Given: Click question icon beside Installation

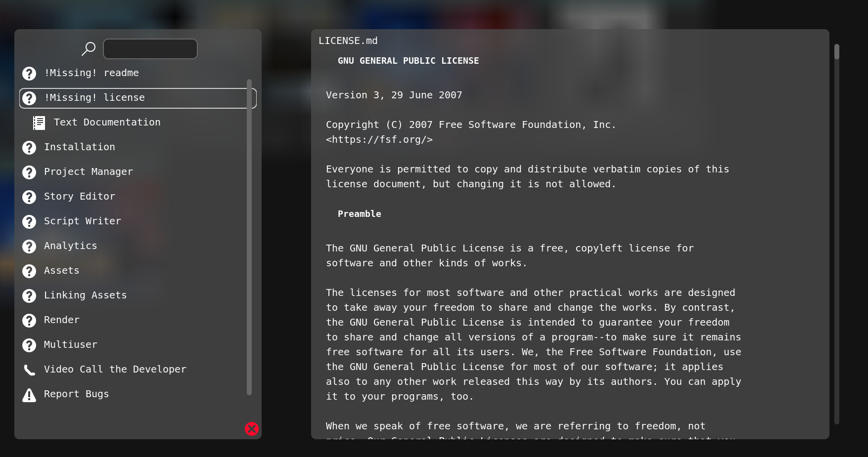Looking at the screenshot, I should (29, 147).
